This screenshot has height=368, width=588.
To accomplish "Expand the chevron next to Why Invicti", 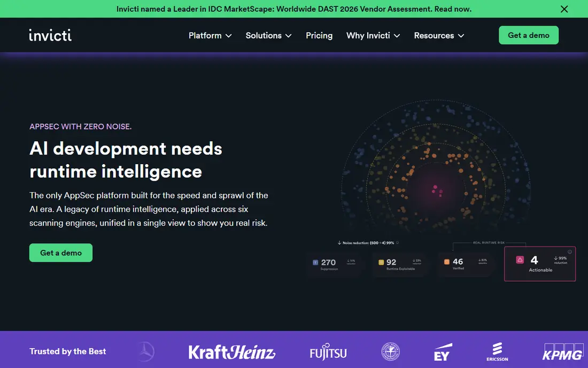I will pyautogui.click(x=397, y=36).
